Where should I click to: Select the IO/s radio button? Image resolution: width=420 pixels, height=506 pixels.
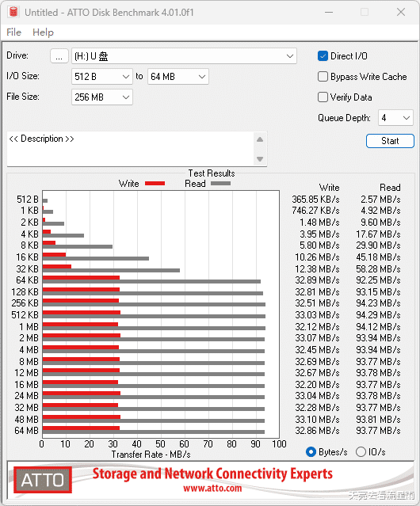pyautogui.click(x=361, y=452)
